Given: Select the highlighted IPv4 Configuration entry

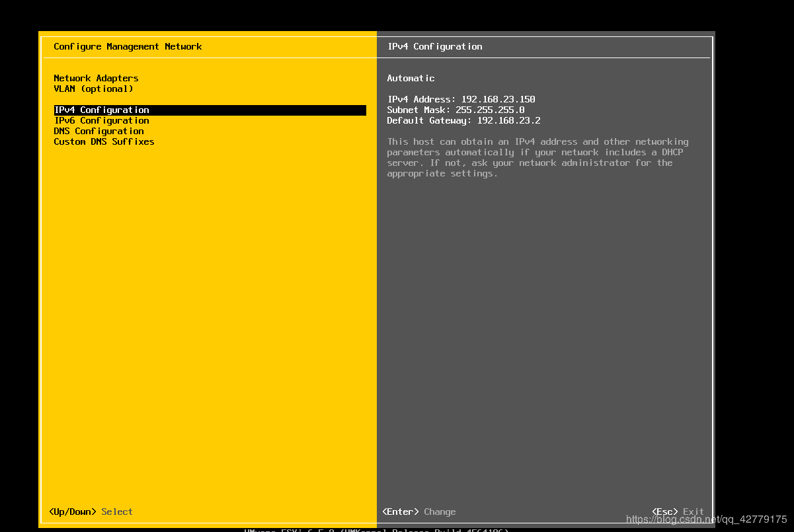Looking at the screenshot, I should tap(101, 110).
